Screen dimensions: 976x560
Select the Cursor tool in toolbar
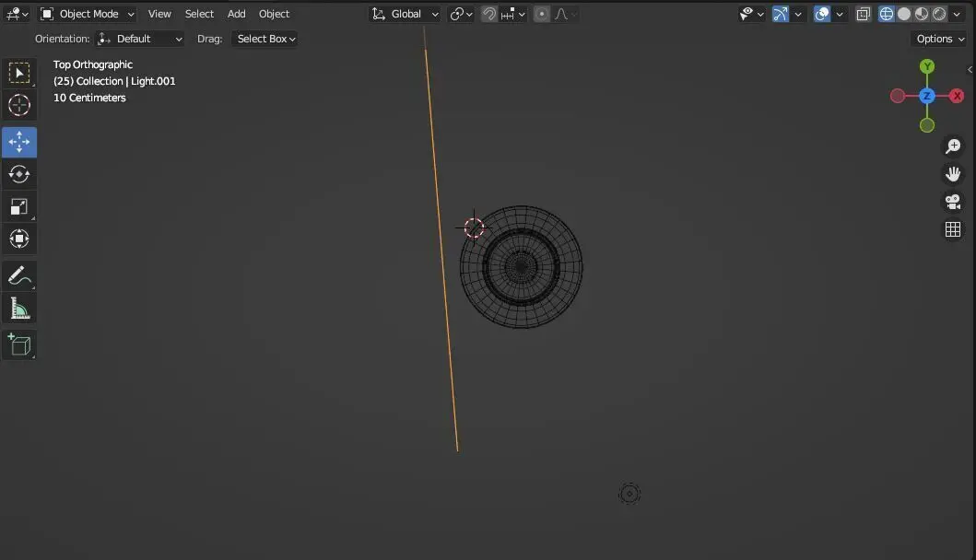[x=19, y=105]
